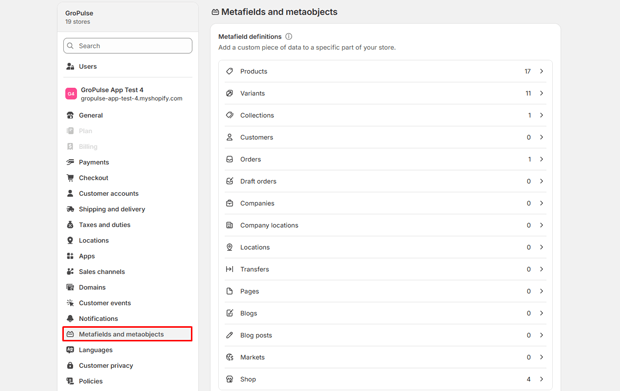Click the Users icon in sidebar
Image resolution: width=620 pixels, height=391 pixels.
(x=70, y=66)
